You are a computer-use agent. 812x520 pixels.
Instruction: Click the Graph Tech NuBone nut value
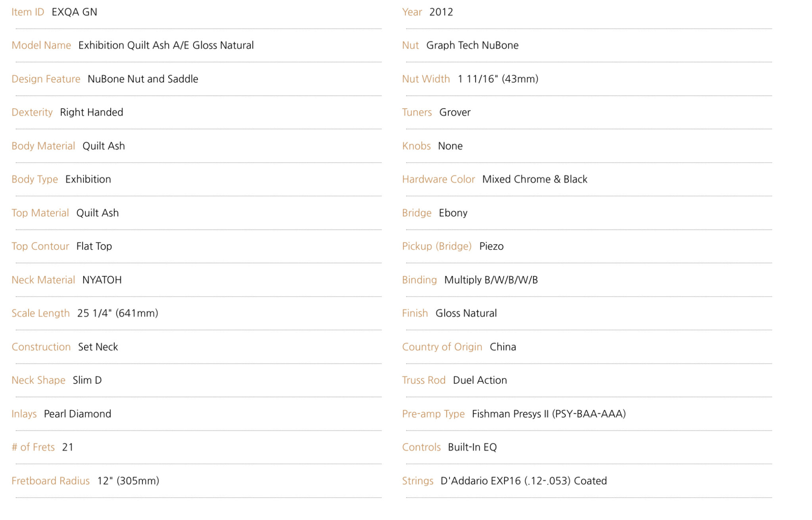coord(472,45)
